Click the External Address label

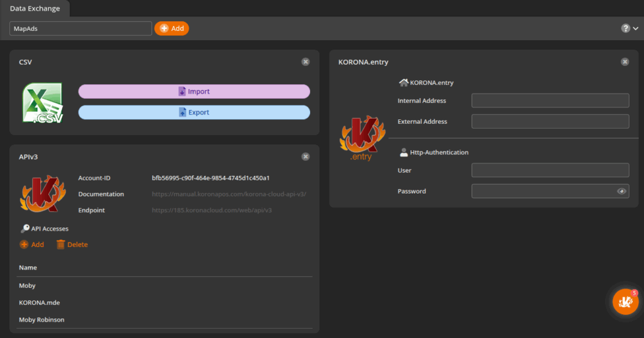click(x=422, y=121)
